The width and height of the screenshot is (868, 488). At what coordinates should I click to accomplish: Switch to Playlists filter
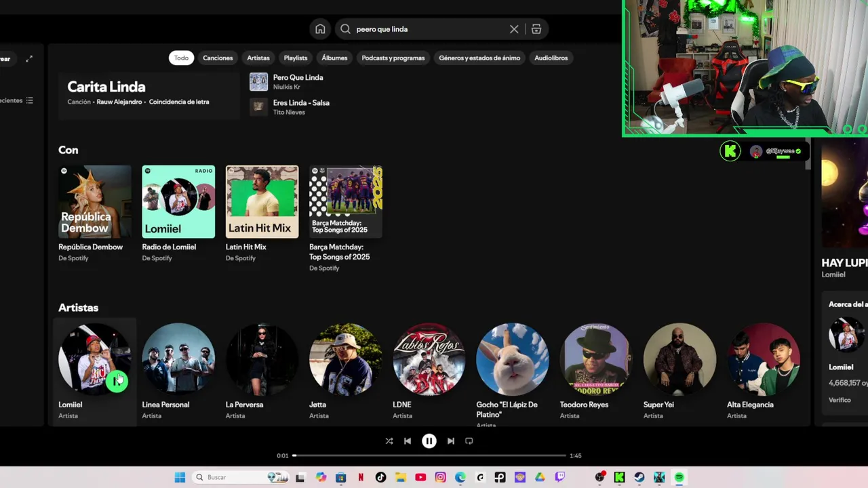(296, 58)
